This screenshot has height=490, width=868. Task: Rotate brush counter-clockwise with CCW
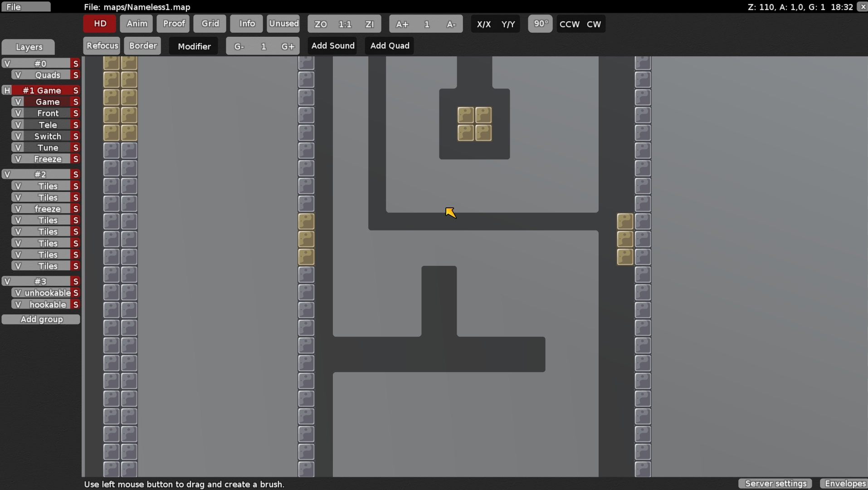point(569,24)
